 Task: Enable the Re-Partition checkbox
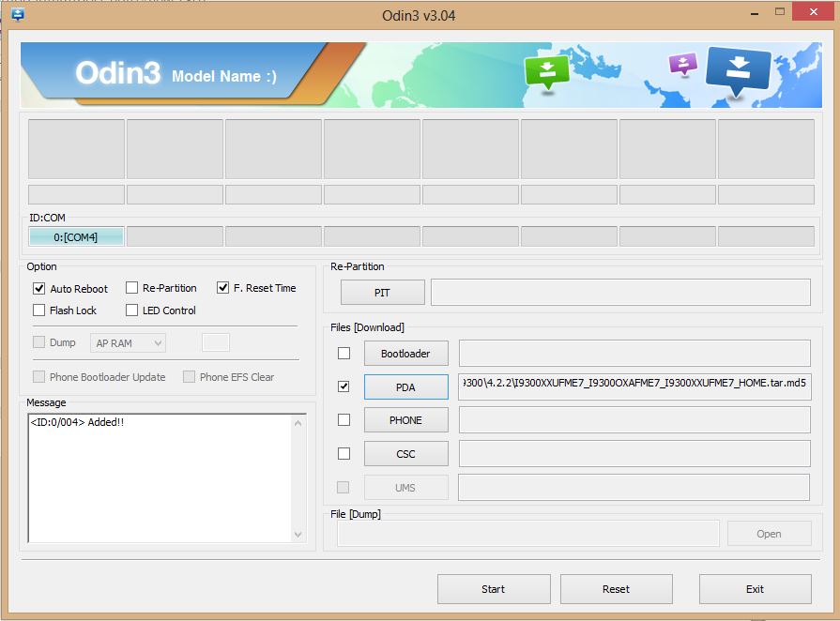tap(131, 288)
